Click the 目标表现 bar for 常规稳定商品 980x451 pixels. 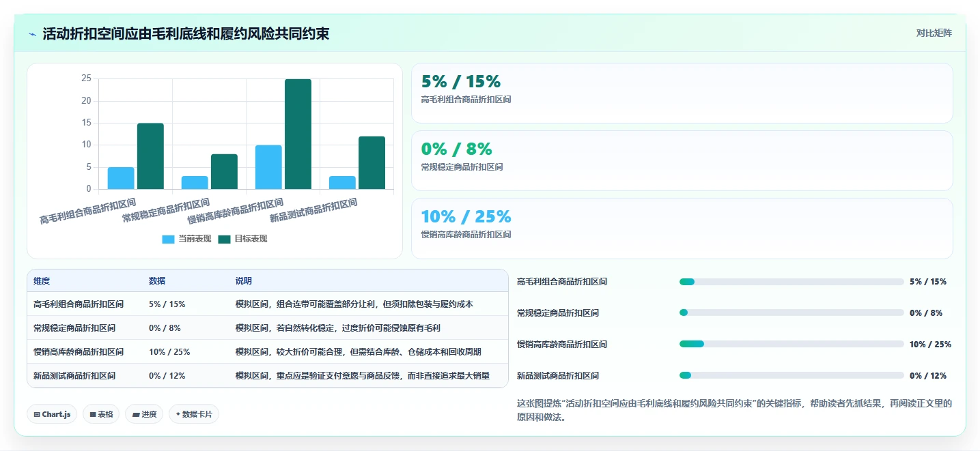(224, 171)
